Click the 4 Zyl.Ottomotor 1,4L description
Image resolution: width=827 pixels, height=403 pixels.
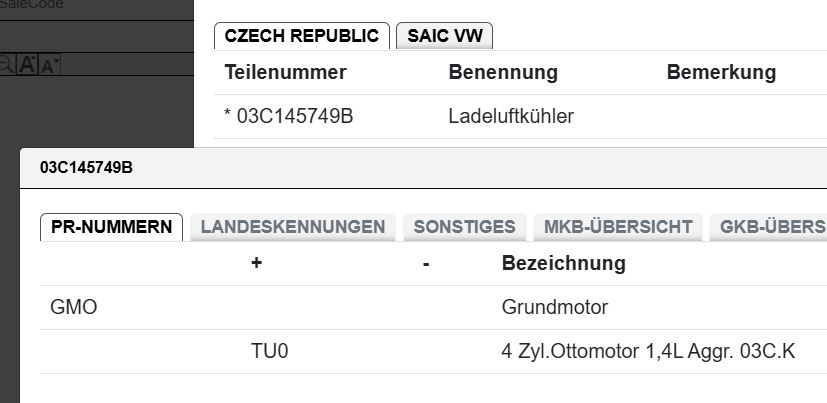[648, 352]
